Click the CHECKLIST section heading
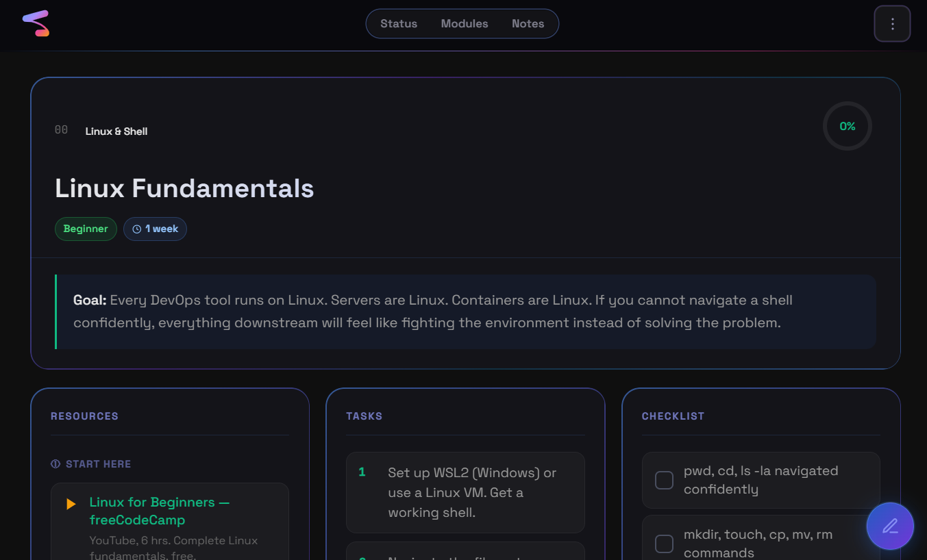The width and height of the screenshot is (927, 560). [x=673, y=416]
